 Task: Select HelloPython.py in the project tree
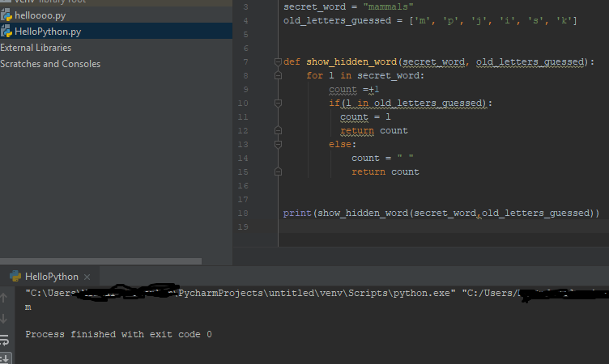point(48,32)
